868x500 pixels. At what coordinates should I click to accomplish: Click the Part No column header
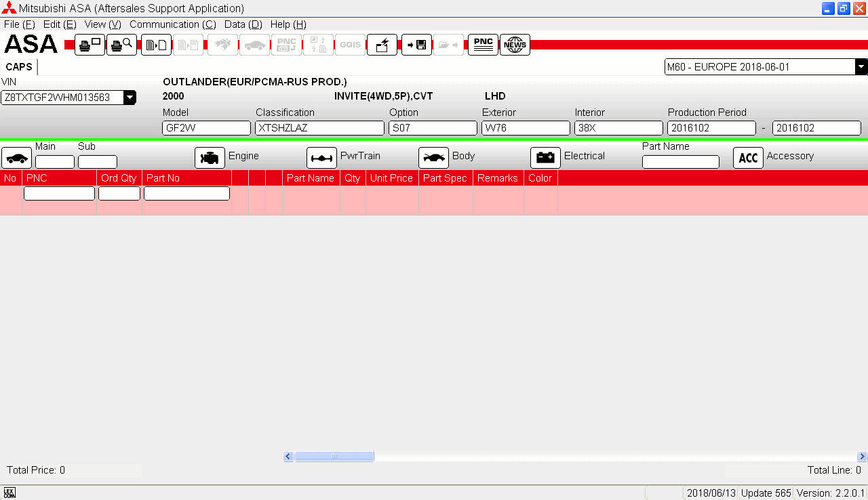[x=187, y=178]
